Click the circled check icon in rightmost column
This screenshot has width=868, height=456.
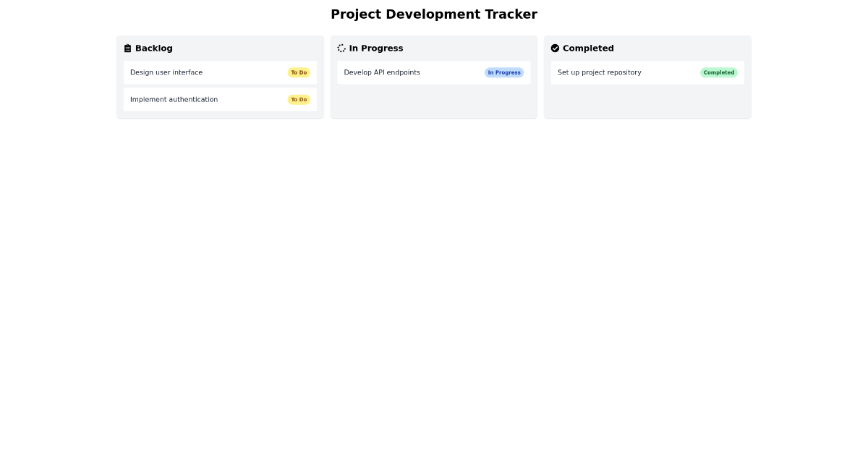(x=555, y=48)
